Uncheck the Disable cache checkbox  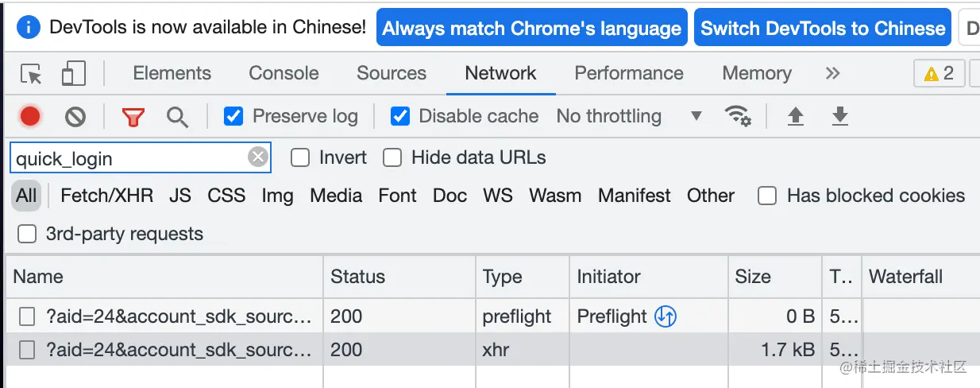pos(400,116)
